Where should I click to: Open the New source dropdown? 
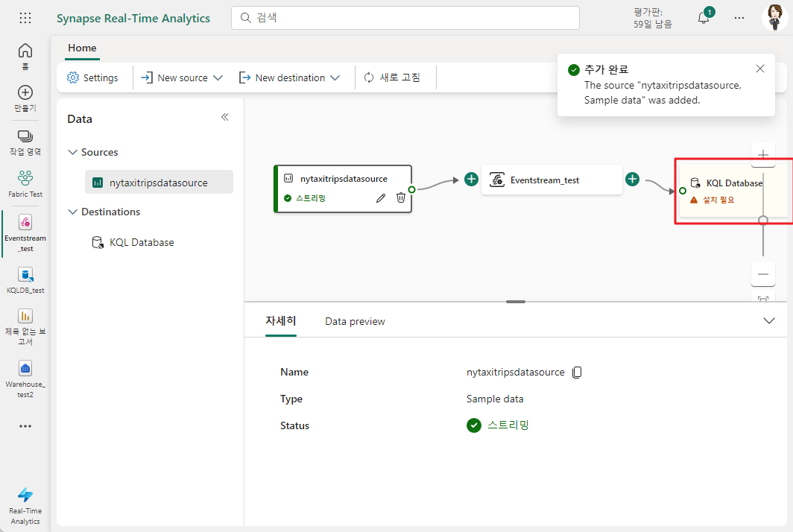coord(182,77)
